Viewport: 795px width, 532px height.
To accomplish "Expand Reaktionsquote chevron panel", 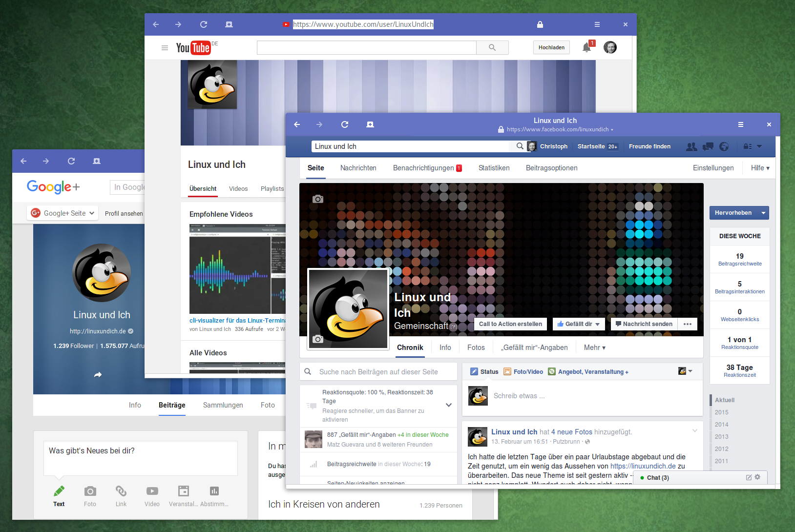I will tap(449, 405).
